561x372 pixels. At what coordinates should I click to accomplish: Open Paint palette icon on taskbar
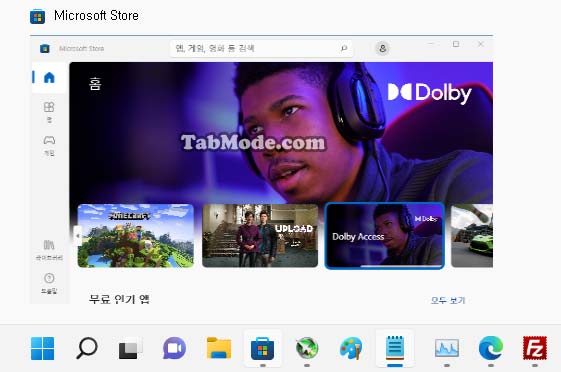351,348
